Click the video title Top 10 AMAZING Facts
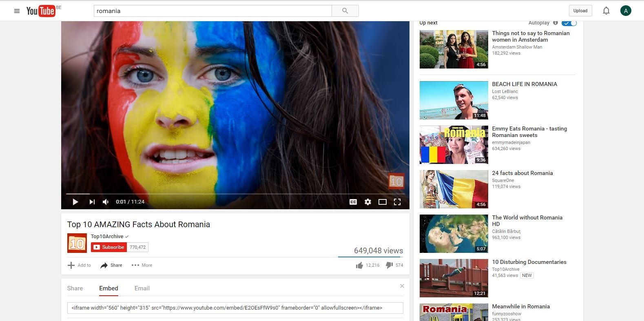Viewport: 644px width, 321px height. pyautogui.click(x=139, y=224)
